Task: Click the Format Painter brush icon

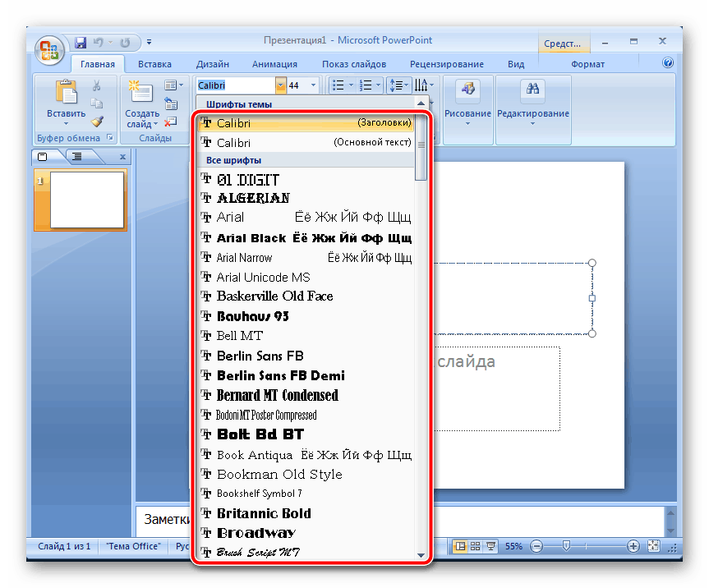Action: tap(97, 121)
